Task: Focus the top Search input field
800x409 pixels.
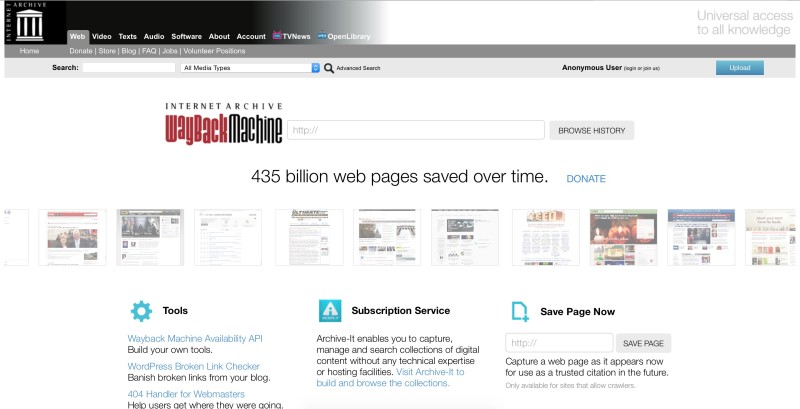Action: [x=129, y=68]
